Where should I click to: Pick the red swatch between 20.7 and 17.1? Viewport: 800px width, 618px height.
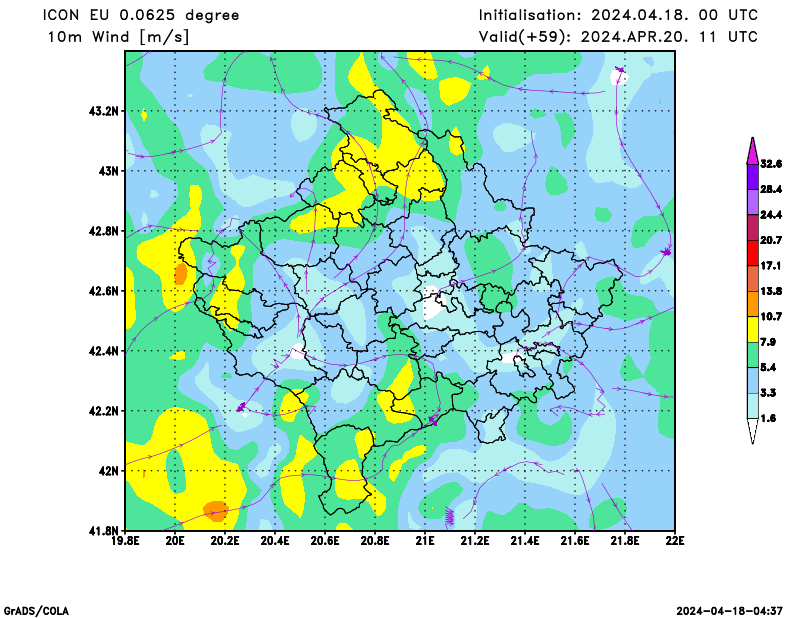[x=753, y=253]
